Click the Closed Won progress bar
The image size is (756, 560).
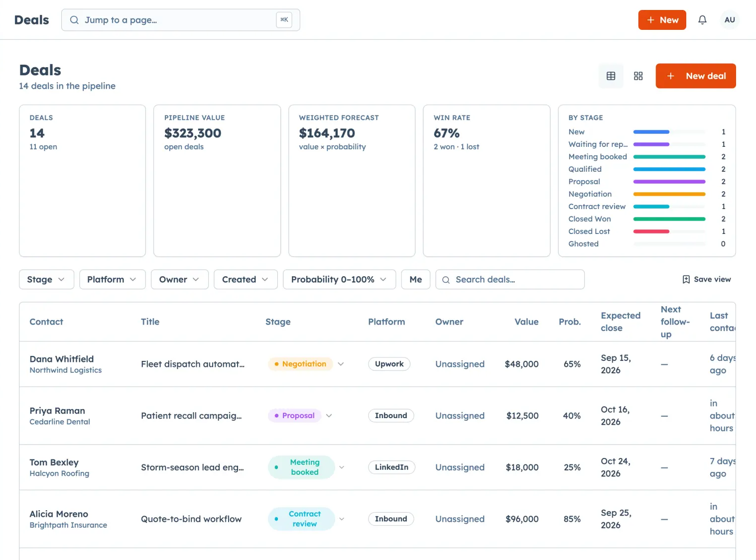point(669,219)
